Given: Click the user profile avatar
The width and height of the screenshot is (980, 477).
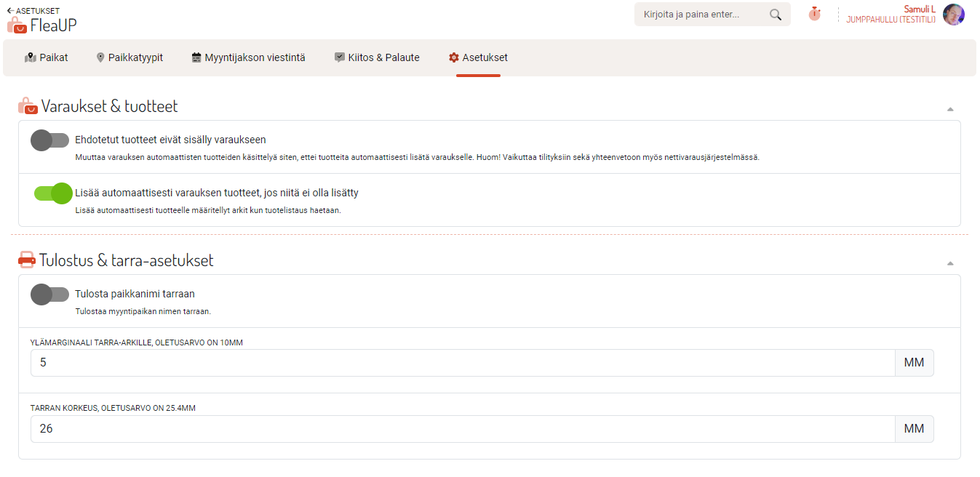Looking at the screenshot, I should 953,15.
